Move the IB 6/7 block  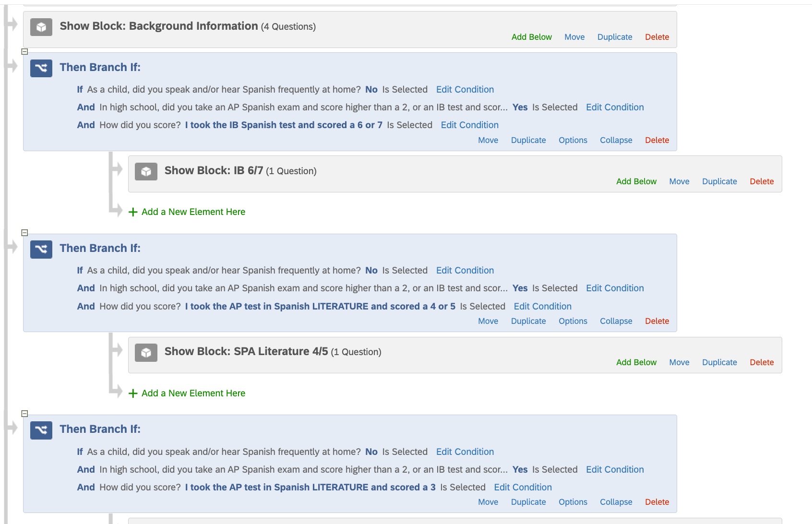679,181
